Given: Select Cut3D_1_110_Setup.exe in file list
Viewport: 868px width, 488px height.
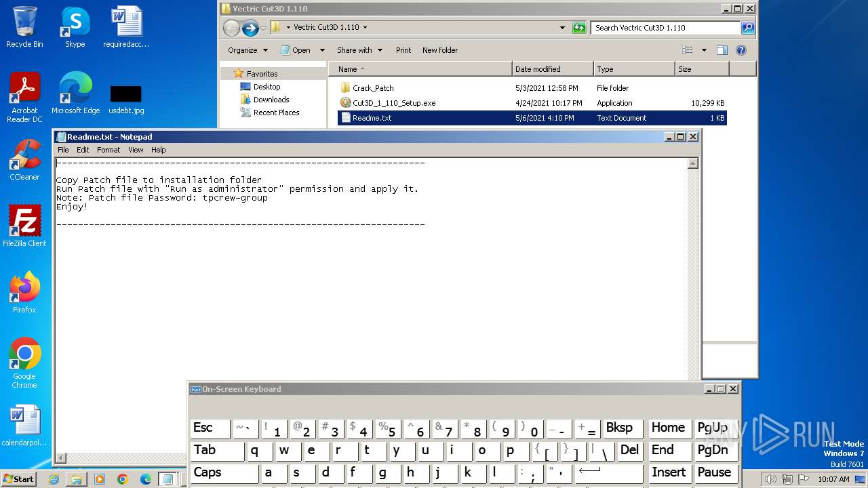Looking at the screenshot, I should [x=394, y=103].
